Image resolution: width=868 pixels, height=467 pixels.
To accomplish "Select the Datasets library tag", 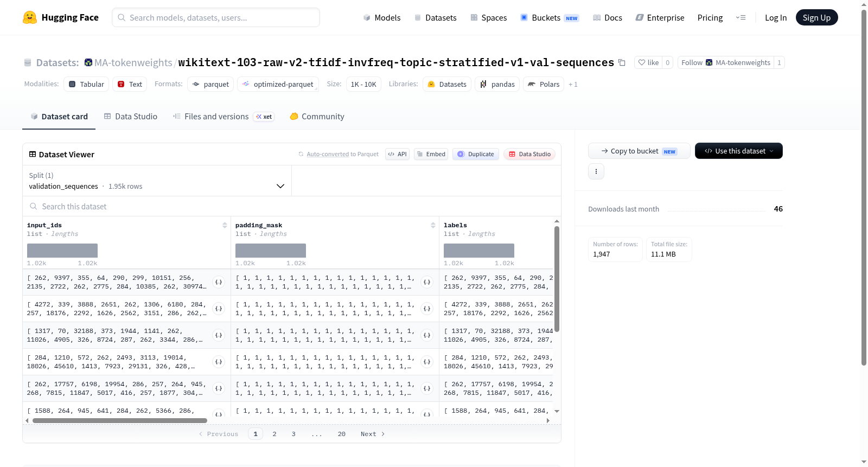I will click(x=447, y=84).
